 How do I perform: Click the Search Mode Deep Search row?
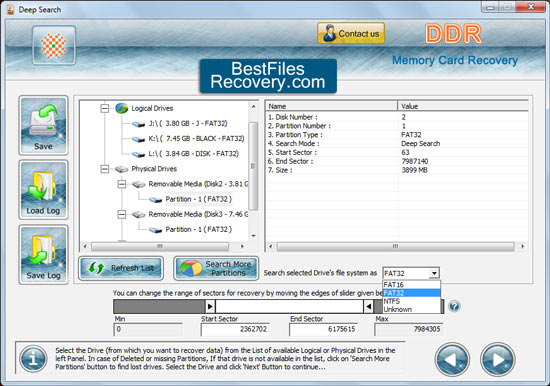pos(397,144)
